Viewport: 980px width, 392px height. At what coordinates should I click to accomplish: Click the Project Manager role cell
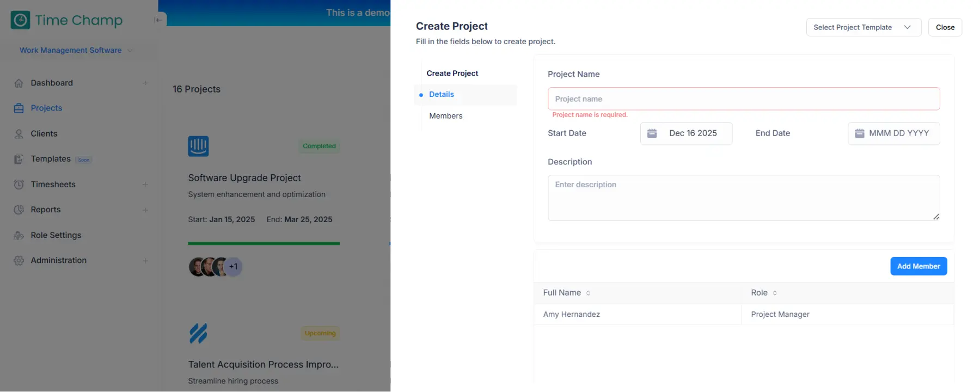pyautogui.click(x=848, y=315)
